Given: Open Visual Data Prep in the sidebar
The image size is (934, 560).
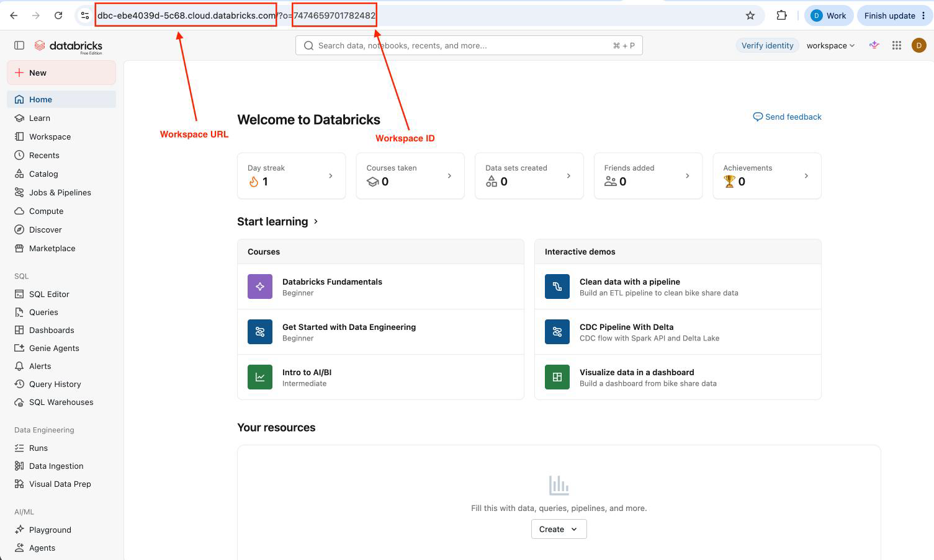Looking at the screenshot, I should (61, 484).
